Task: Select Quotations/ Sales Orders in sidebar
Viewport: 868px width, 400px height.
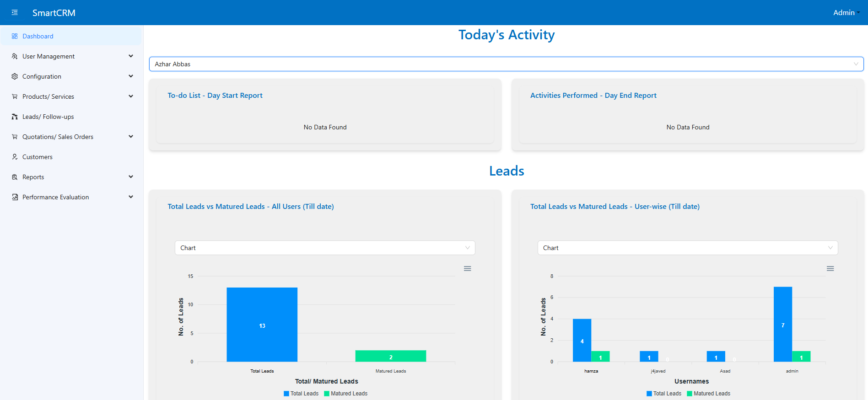Action: coord(71,137)
